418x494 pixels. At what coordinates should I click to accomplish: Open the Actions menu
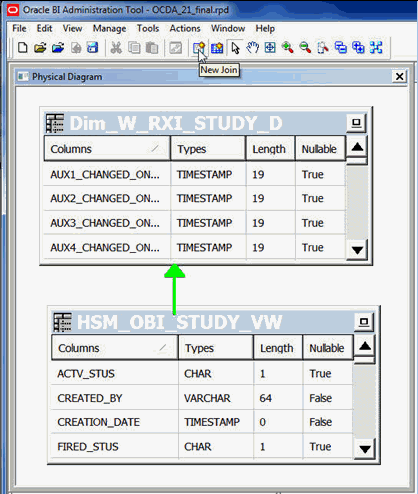tap(185, 29)
